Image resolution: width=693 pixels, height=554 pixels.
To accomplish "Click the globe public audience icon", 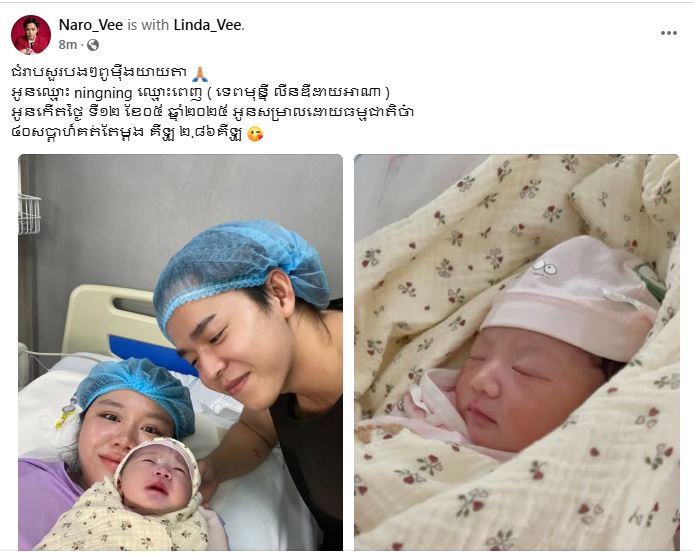I will point(93,45).
